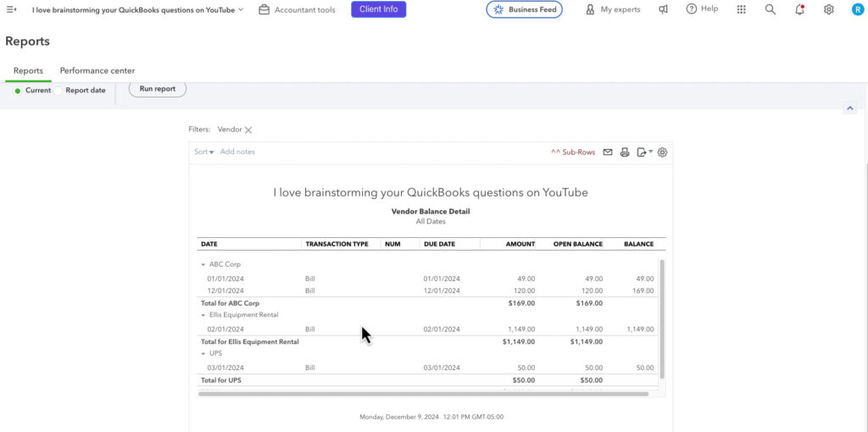Click the Total for Ellis Equipment Rental label
This screenshot has width=868, height=432.
click(x=250, y=342)
